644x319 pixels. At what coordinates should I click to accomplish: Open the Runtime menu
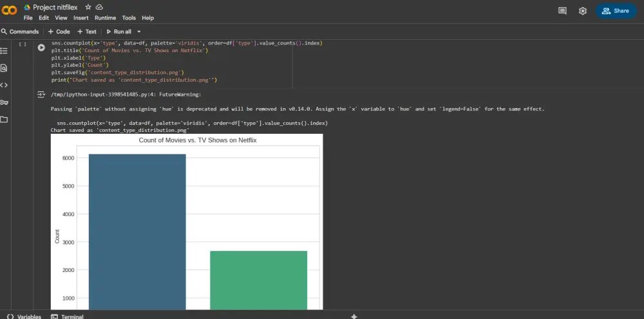coord(105,18)
